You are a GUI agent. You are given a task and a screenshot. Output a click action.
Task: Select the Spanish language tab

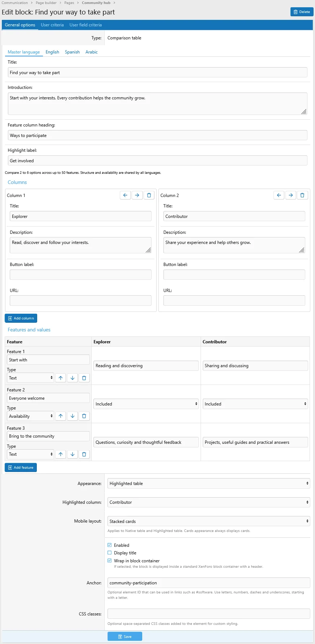pos(72,52)
